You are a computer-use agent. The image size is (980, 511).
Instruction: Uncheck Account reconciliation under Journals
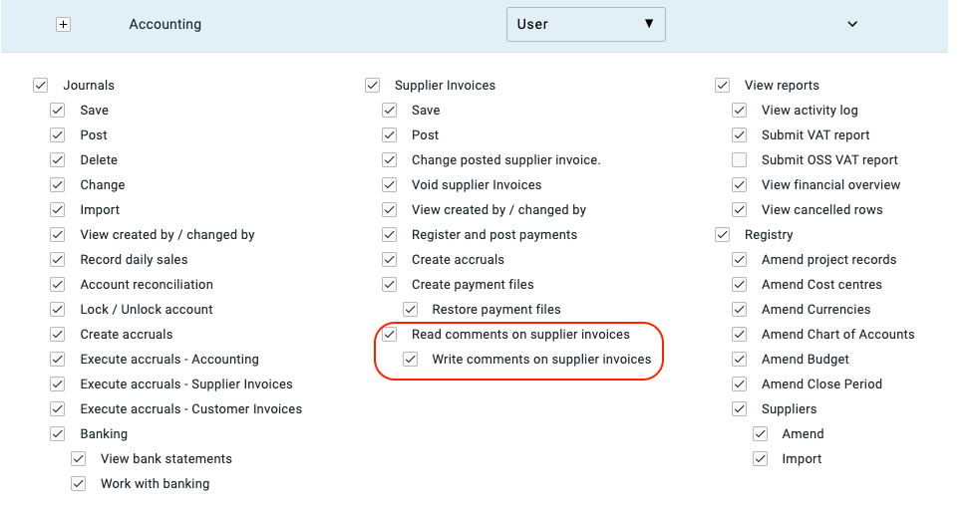point(58,285)
